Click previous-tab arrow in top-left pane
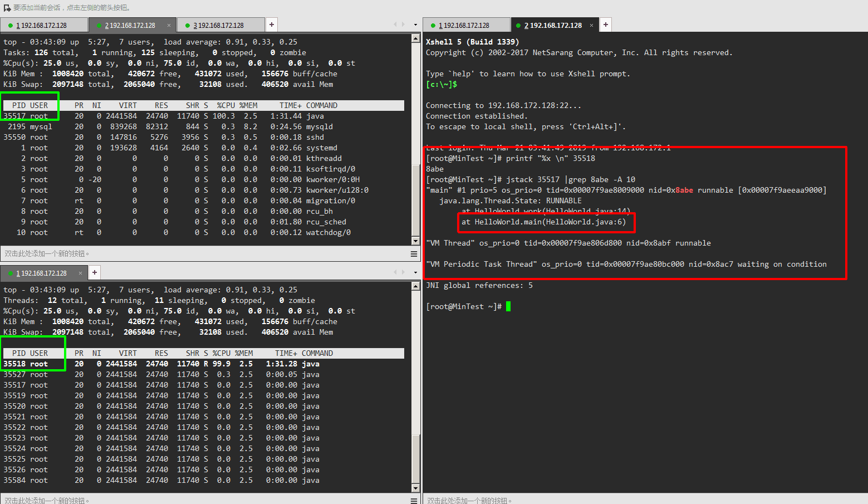Screen dimensions: 868x504 pyautogui.click(x=395, y=25)
